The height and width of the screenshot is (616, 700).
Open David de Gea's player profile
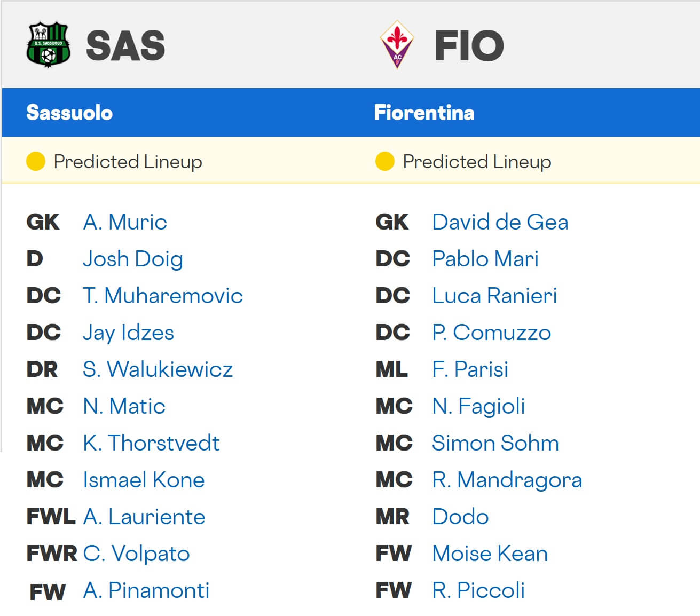(500, 222)
